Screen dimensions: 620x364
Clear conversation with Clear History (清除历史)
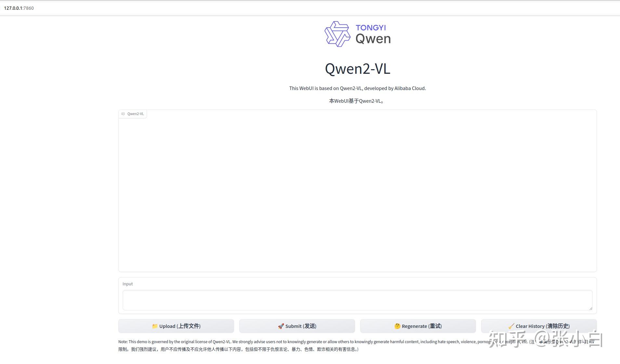[x=539, y=326]
